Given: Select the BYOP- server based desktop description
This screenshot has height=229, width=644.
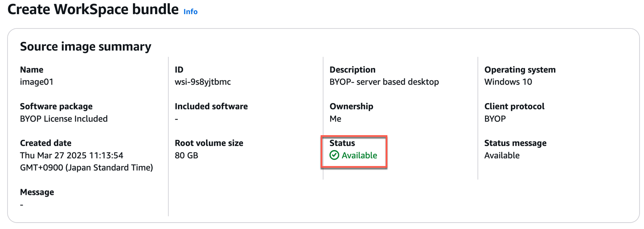Looking at the screenshot, I should (384, 82).
